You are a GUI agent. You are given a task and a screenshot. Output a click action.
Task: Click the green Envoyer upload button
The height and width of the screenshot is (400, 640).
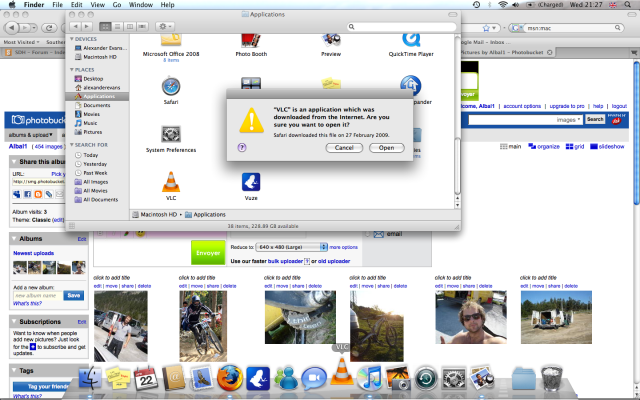point(208,253)
